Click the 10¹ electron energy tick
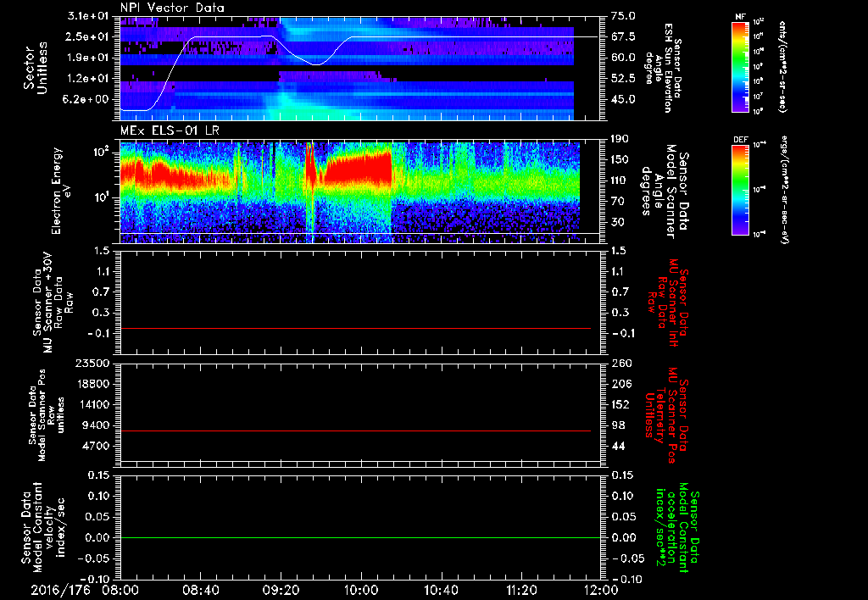The width and height of the screenshot is (868, 600). point(100,197)
